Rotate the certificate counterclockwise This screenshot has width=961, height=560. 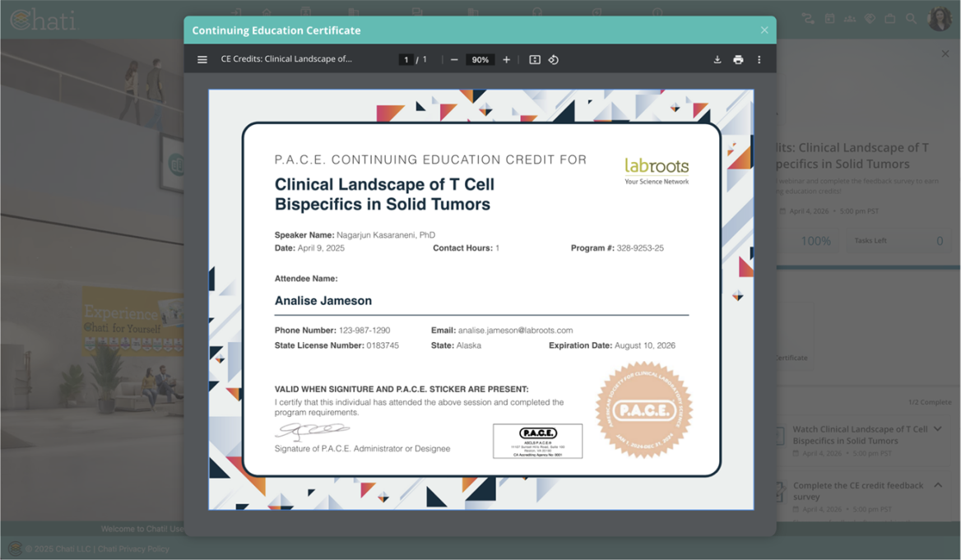click(554, 59)
